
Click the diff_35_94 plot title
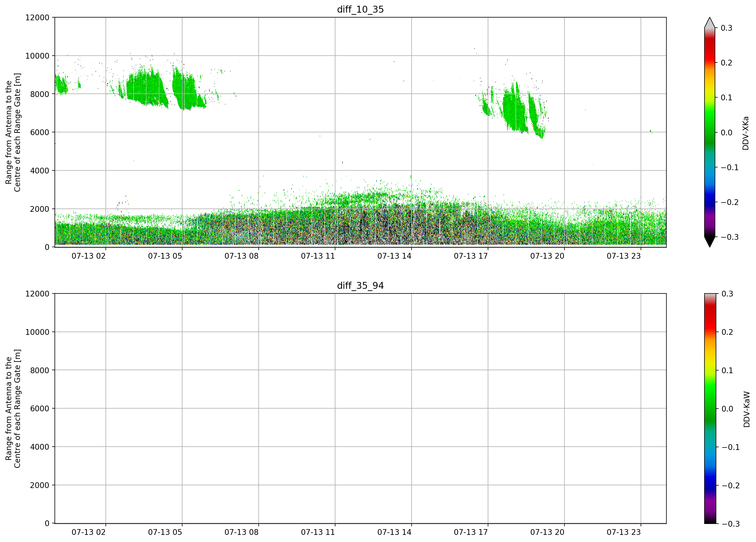coord(360,286)
